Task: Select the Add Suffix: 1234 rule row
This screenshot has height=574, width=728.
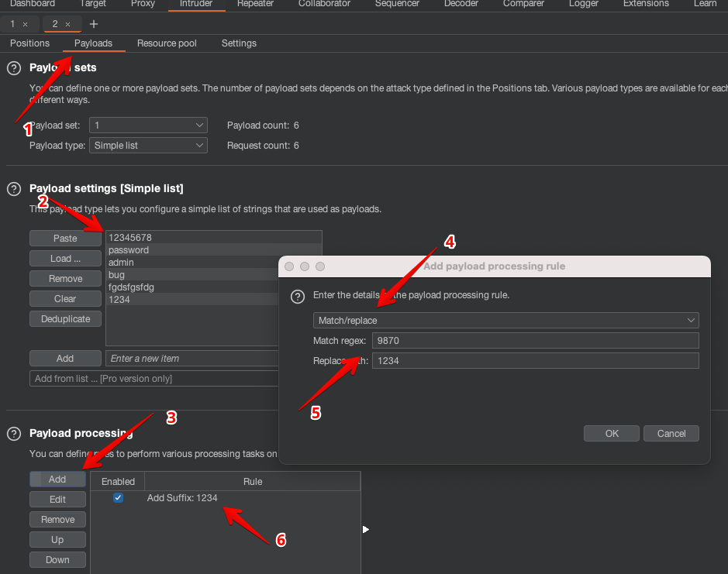Action: point(226,498)
